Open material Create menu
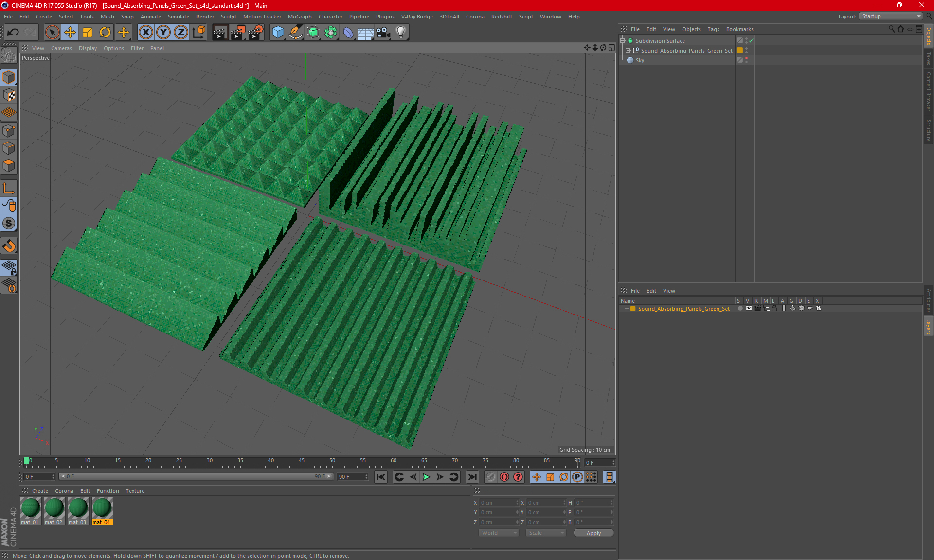Image resolution: width=934 pixels, height=560 pixels. coord(40,491)
